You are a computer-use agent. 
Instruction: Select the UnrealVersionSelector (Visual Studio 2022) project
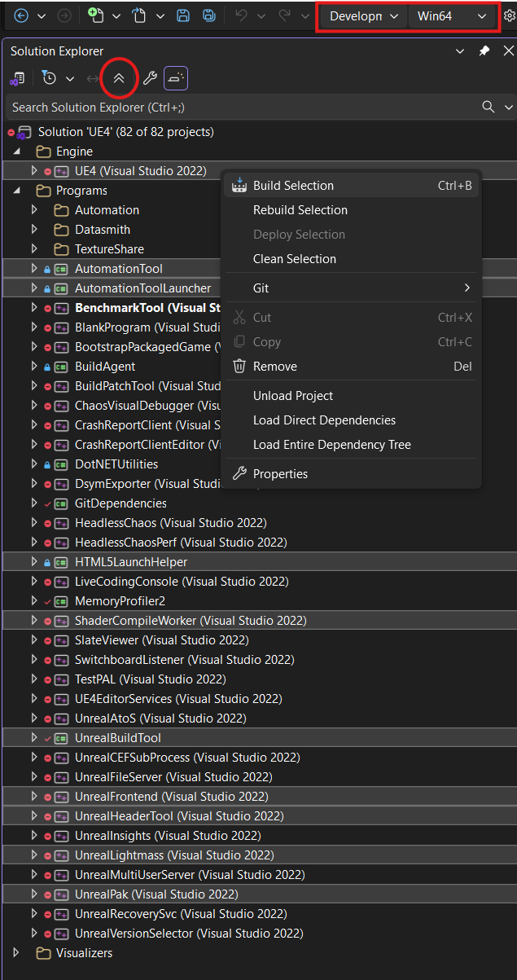click(x=190, y=934)
